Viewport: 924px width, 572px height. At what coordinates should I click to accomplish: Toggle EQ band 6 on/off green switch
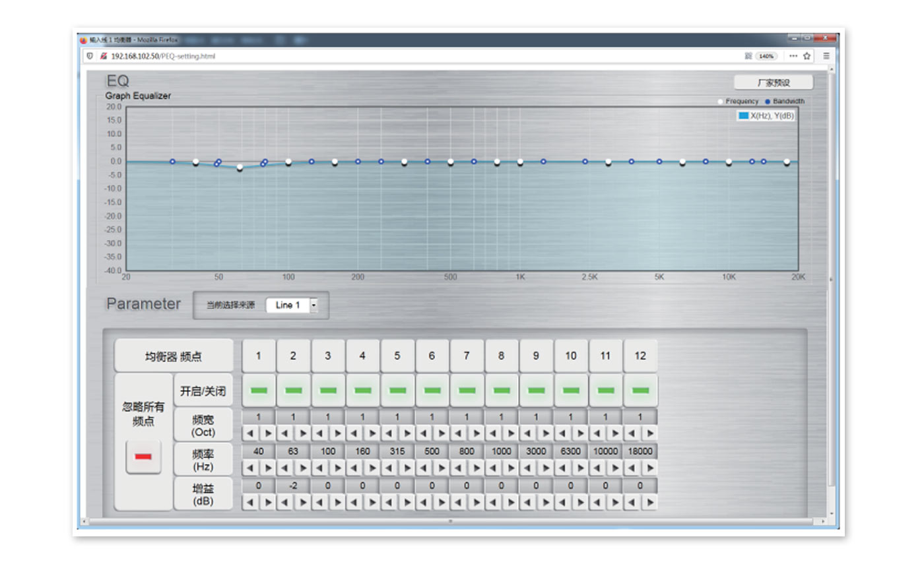pos(432,391)
